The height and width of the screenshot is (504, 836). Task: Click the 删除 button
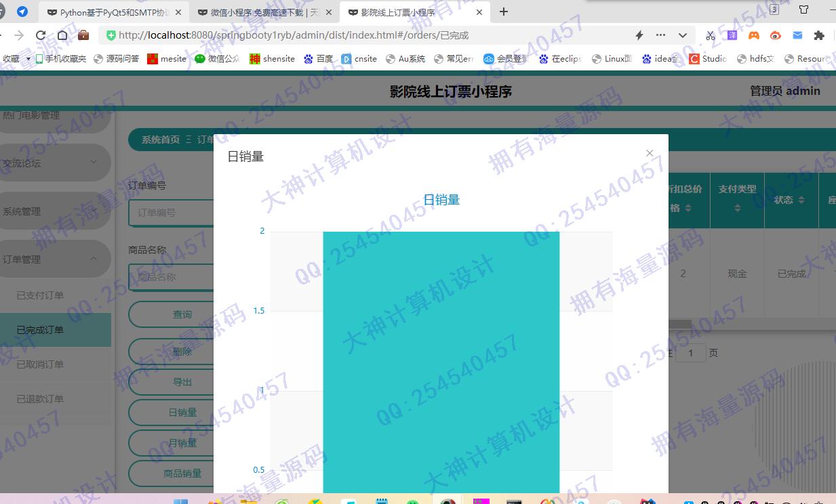point(172,352)
